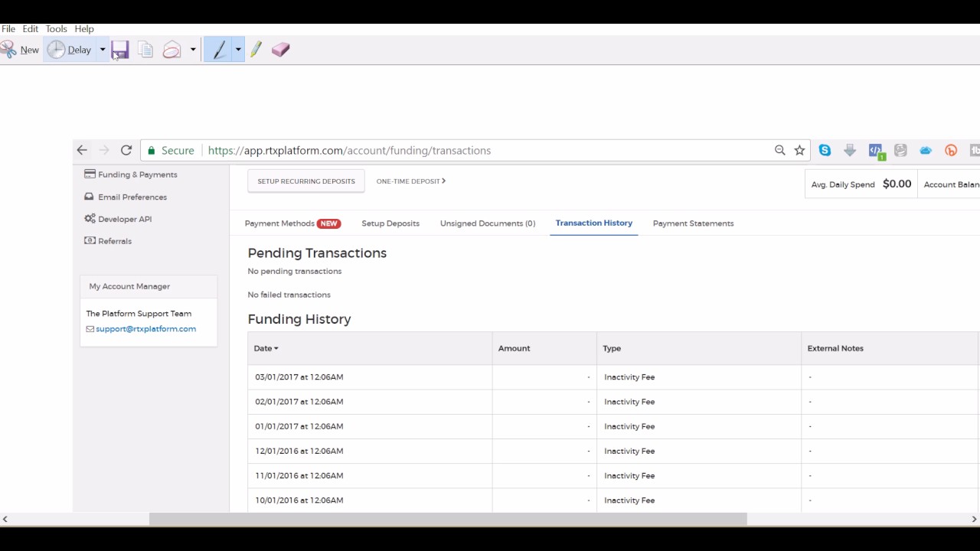The image size is (980, 551).
Task: Open the Tools menu
Action: click(x=56, y=29)
